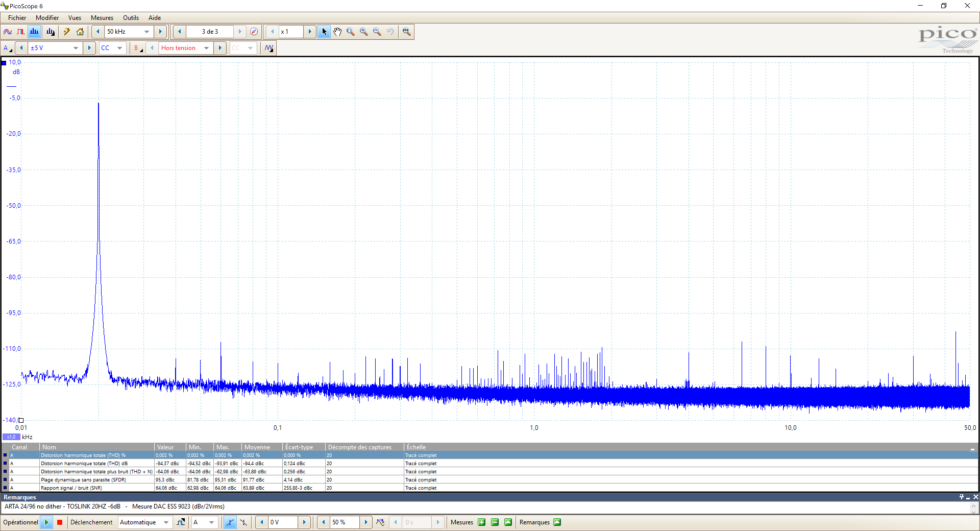
Task: Add a measurement with green plus
Action: [481, 522]
